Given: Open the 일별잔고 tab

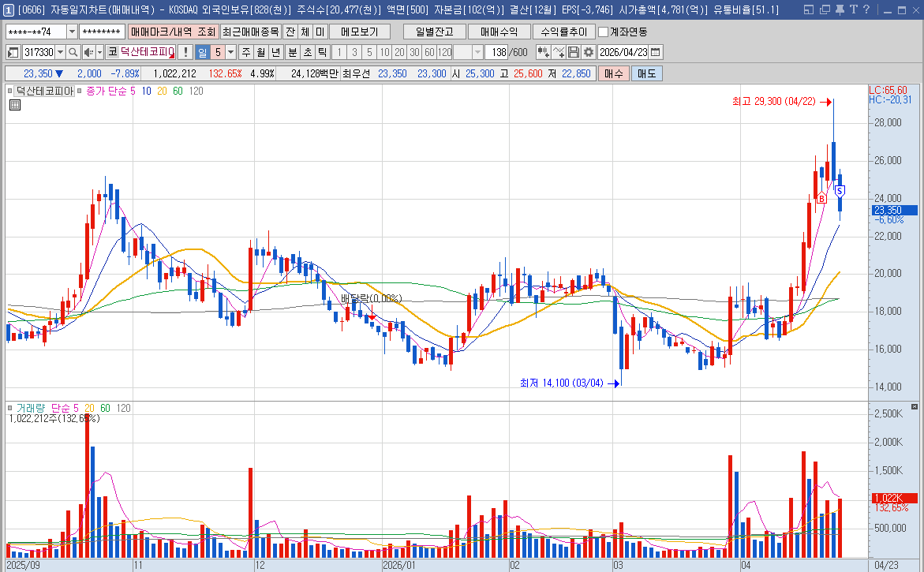Looking at the screenshot, I should coord(434,32).
